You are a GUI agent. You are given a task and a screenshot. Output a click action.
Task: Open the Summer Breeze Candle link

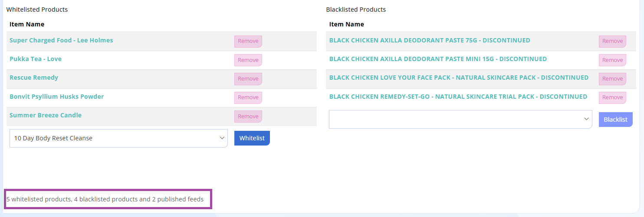coord(46,115)
